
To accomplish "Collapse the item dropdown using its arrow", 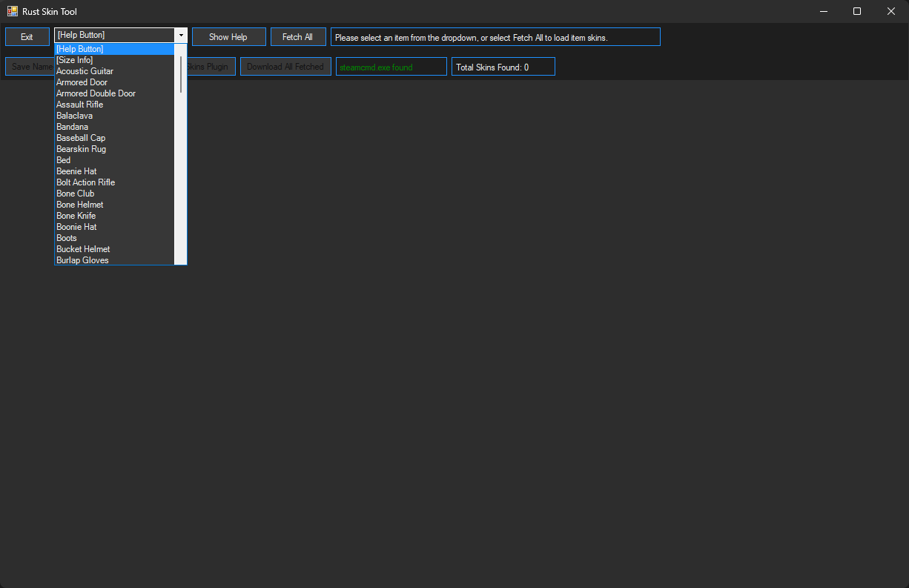I will 181,36.
